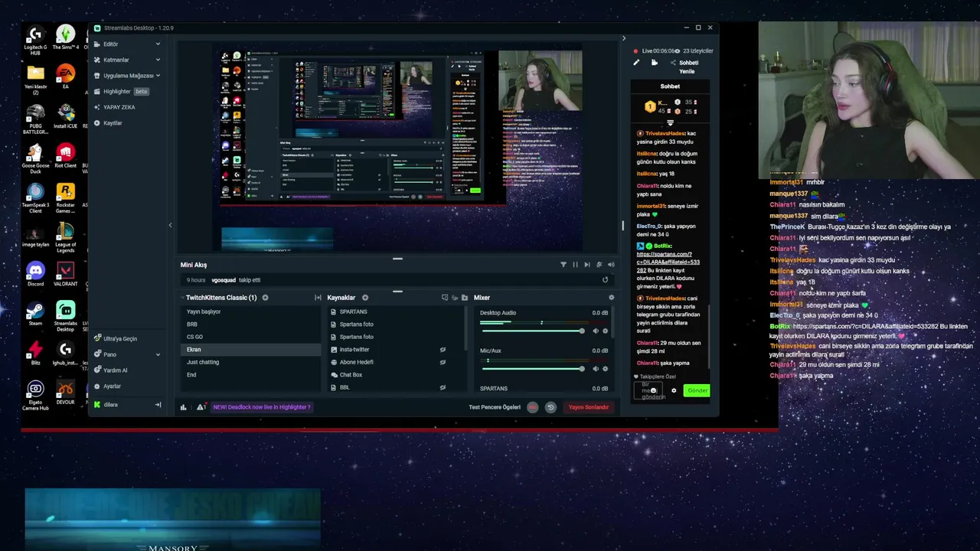Mute the Mic/Aux speaker icon
Viewport: 980px width, 551px height.
click(x=596, y=369)
